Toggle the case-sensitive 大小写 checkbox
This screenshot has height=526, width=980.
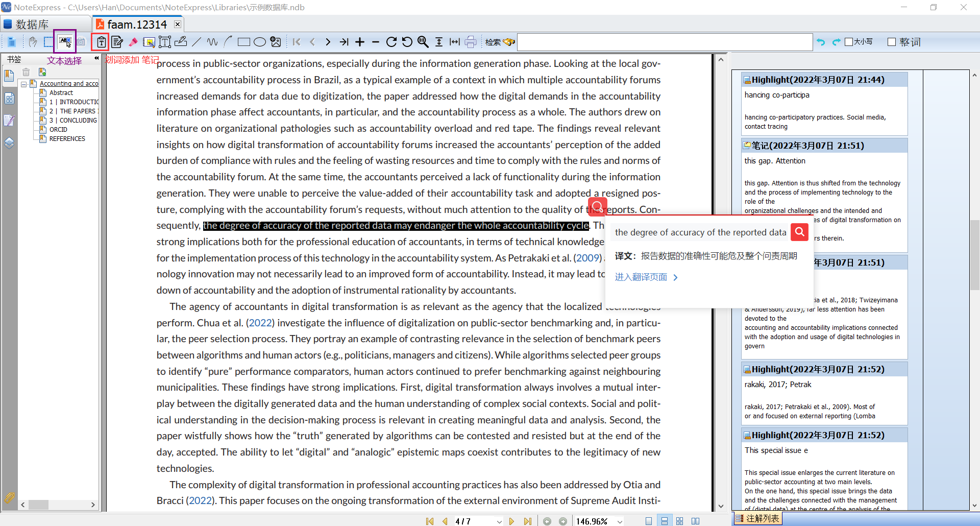point(849,42)
